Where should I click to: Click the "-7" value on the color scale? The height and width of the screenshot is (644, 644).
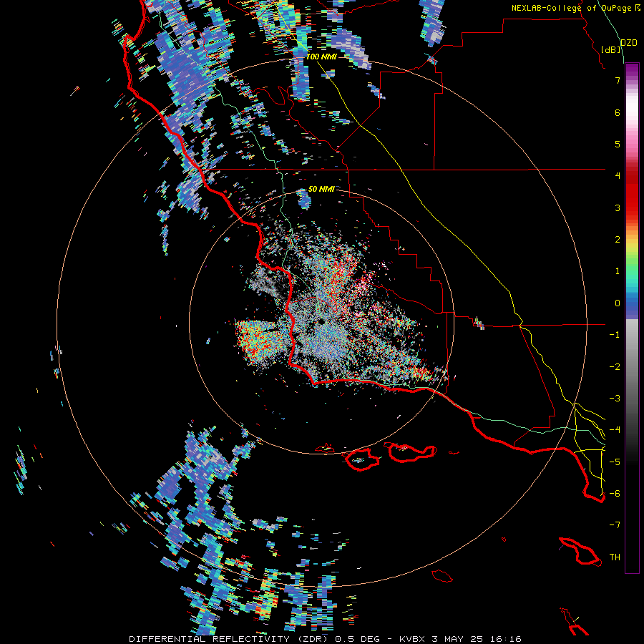point(615,525)
